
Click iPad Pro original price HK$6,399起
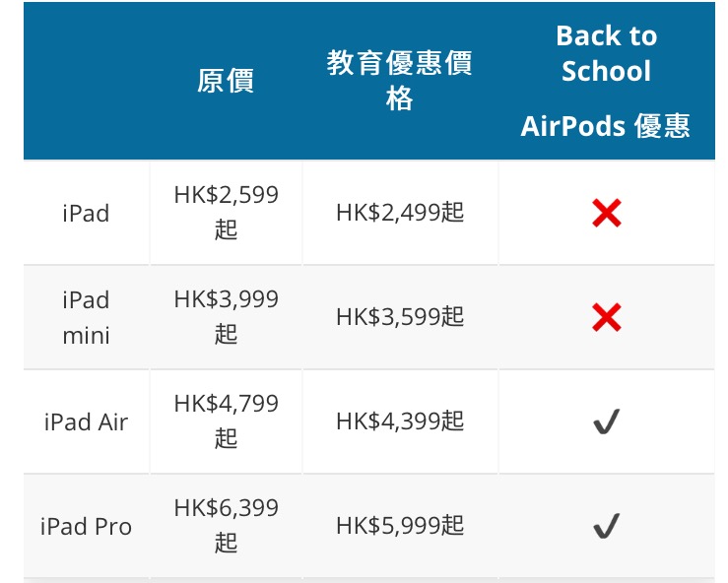tap(227, 526)
